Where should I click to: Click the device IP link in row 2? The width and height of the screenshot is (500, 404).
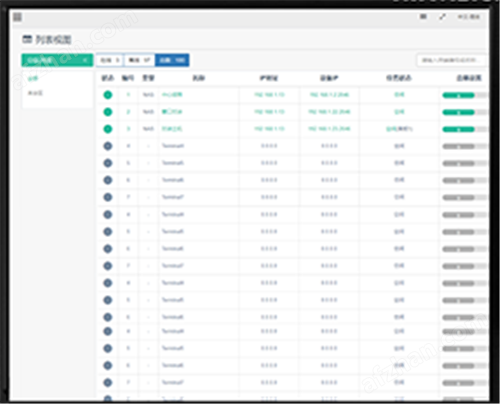(329, 112)
